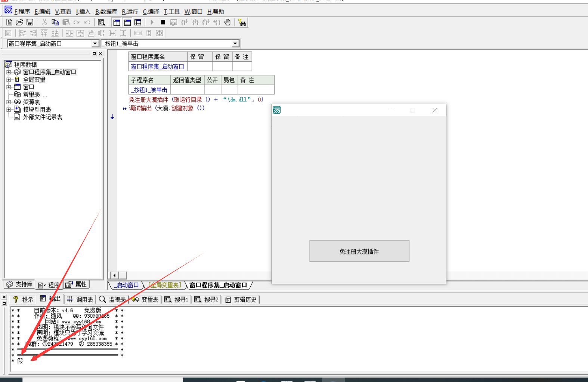Click the align-left form layout icon
This screenshot has height=382, width=588.
click(x=23, y=33)
